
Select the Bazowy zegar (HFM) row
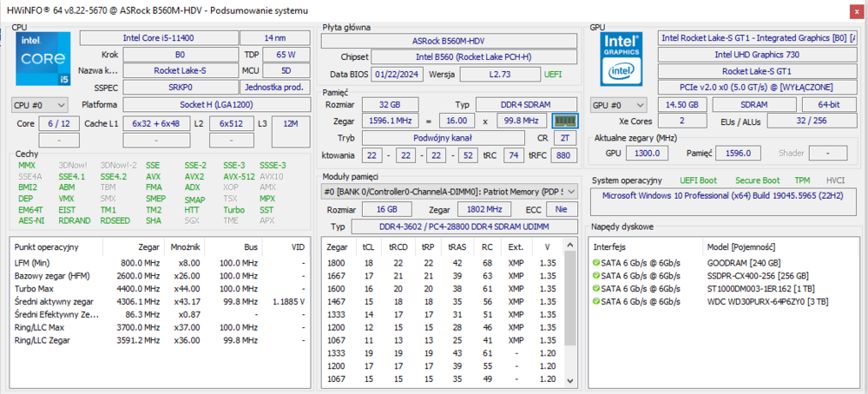click(160, 276)
